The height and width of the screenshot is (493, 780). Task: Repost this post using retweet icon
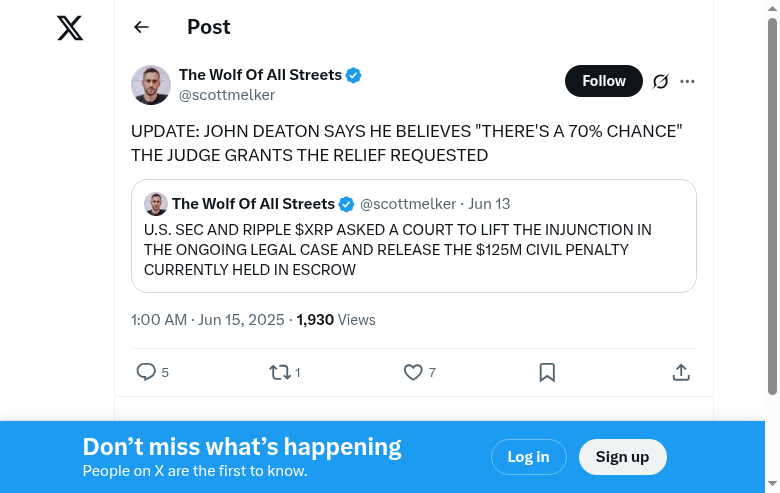280,372
